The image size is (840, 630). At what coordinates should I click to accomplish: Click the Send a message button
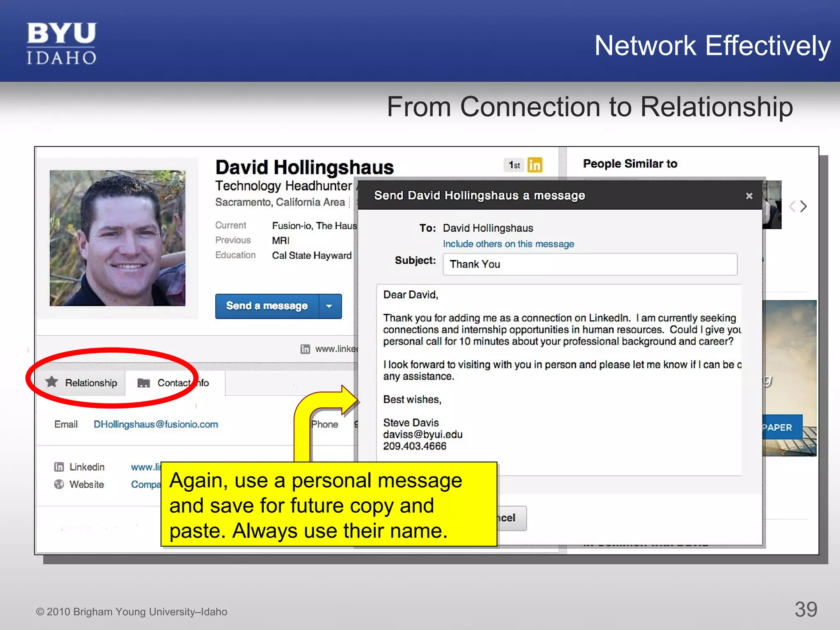pyautogui.click(x=267, y=306)
